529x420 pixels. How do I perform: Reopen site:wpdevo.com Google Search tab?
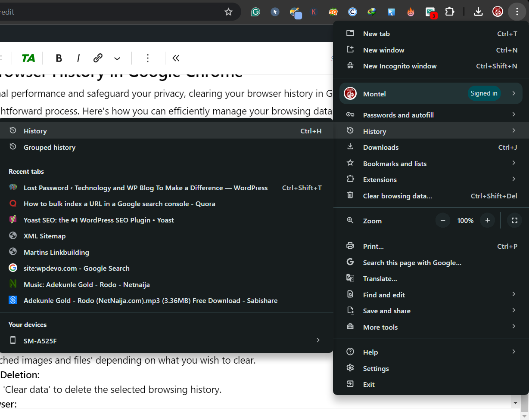click(166, 268)
